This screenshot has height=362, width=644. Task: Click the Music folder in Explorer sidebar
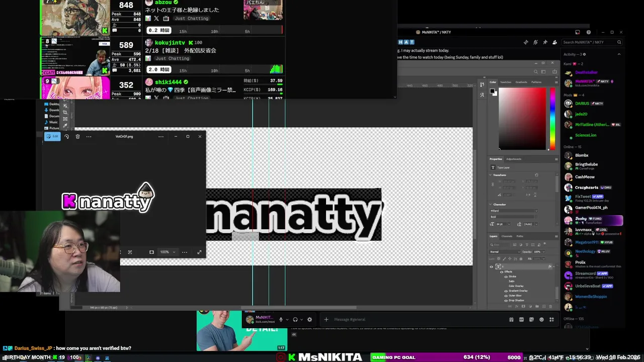pyautogui.click(x=51, y=122)
